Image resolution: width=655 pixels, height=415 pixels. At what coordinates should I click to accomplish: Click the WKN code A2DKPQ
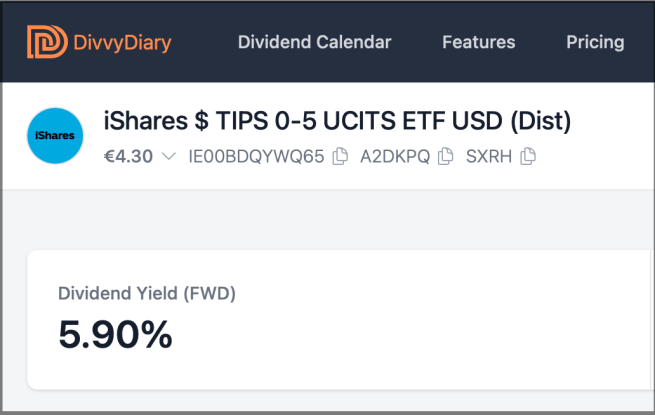(396, 156)
